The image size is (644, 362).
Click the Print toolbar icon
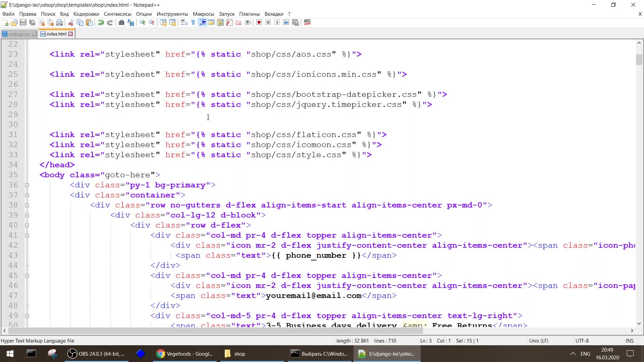click(x=59, y=22)
